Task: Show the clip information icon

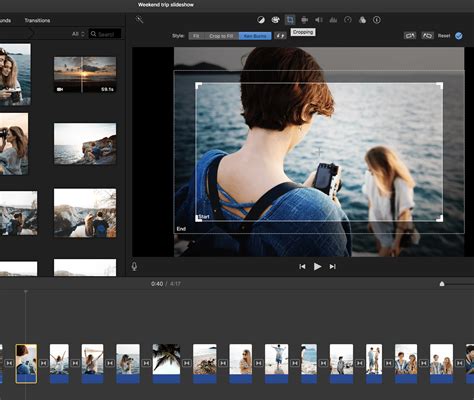Action: point(377,20)
